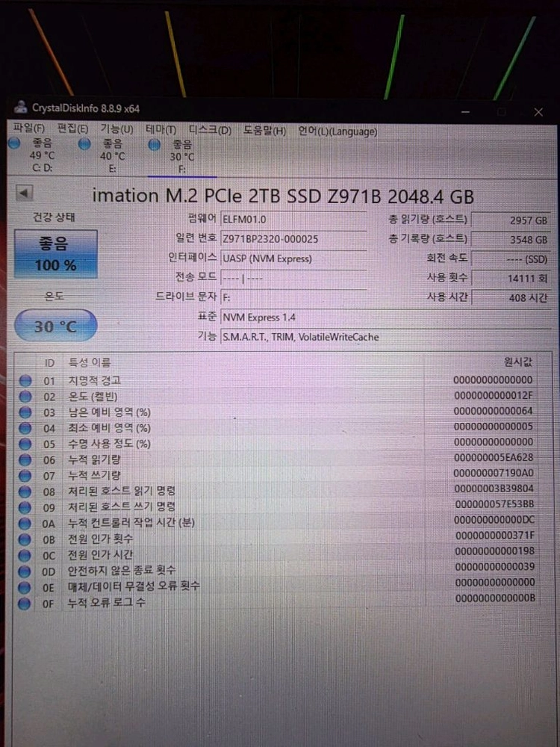This screenshot has width=560, height=747.
Task: Click status circle for 04 최소 예비 영역
Action: tap(25, 428)
